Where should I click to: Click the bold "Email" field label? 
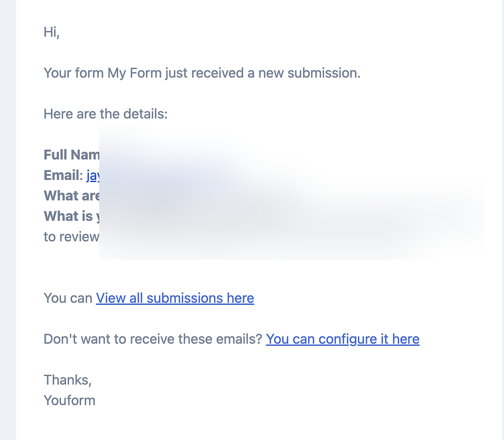click(x=61, y=175)
